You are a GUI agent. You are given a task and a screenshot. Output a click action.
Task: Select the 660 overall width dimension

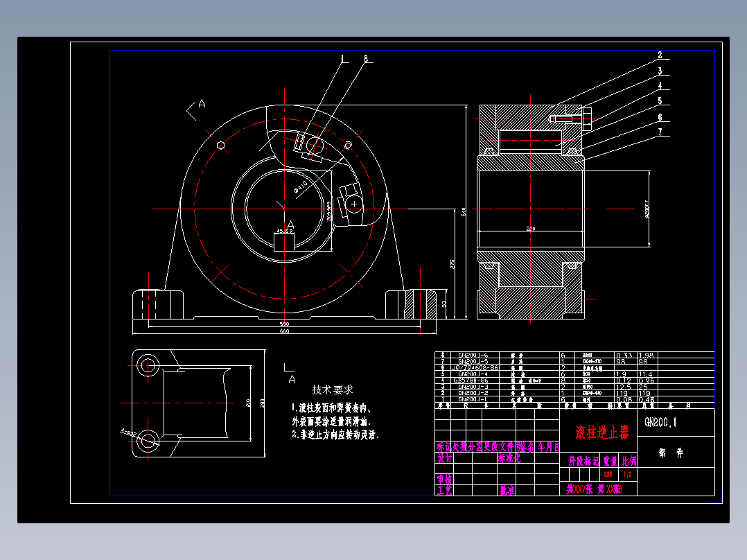coord(284,331)
